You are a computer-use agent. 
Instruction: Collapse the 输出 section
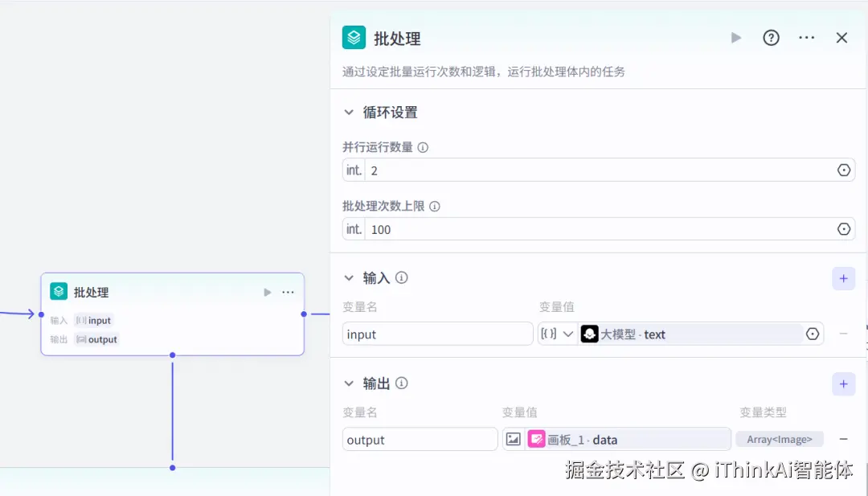(349, 383)
